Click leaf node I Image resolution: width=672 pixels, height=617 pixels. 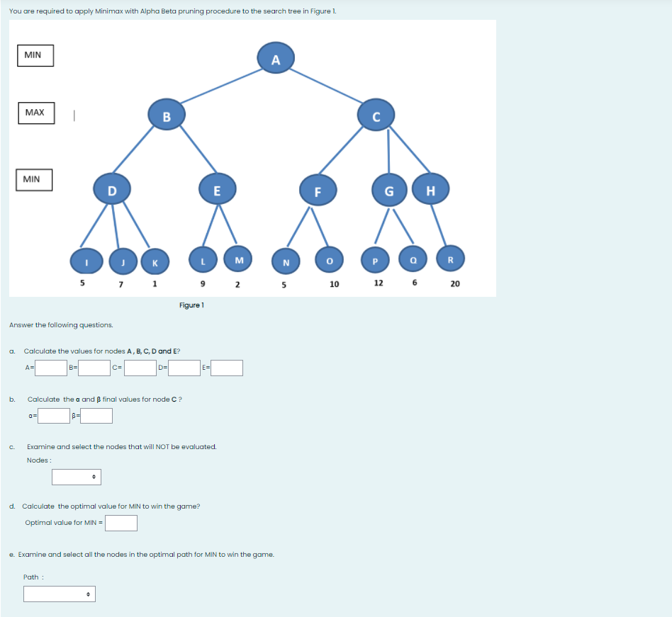pyautogui.click(x=86, y=261)
